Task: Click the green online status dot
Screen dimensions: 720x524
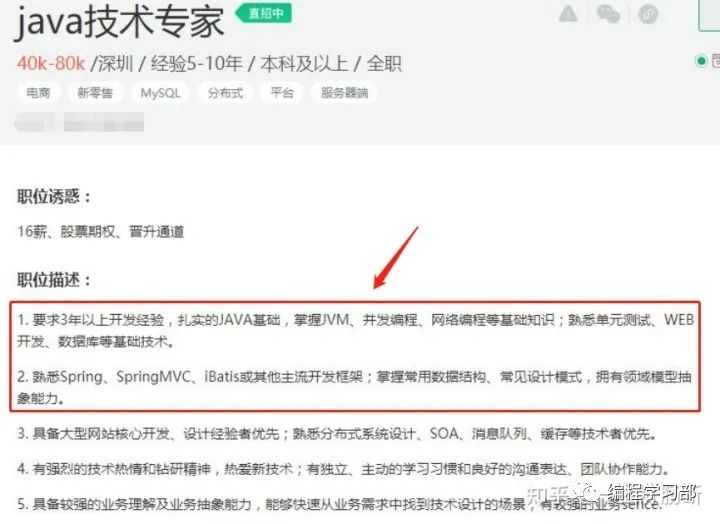Action: [x=701, y=61]
